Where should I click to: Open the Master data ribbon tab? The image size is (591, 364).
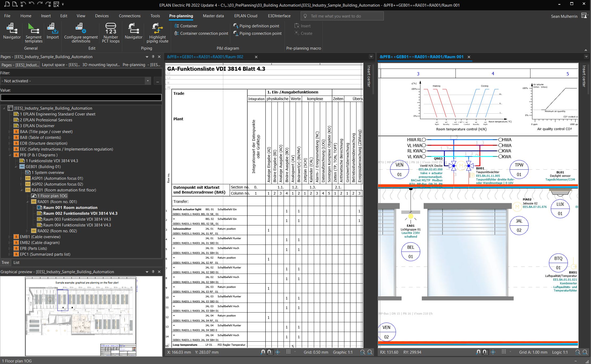click(213, 16)
